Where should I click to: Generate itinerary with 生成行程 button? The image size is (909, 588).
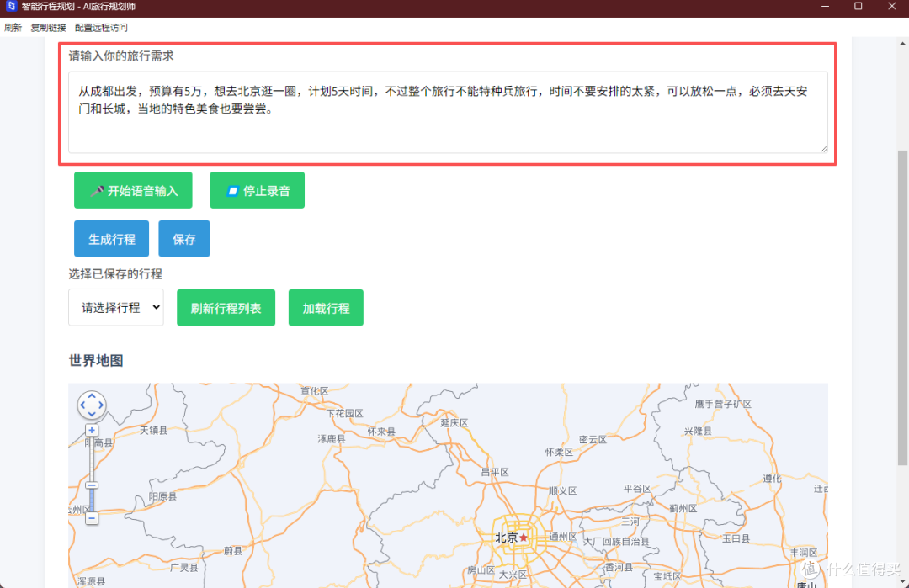[x=111, y=239]
